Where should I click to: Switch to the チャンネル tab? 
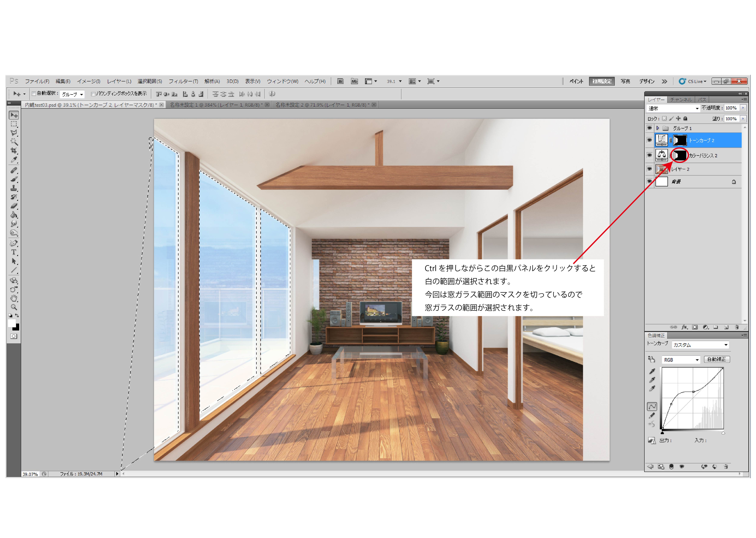(681, 99)
